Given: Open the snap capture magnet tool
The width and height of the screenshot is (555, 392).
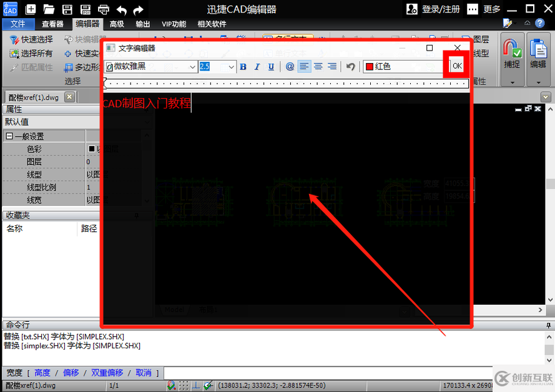Looking at the screenshot, I should coord(512,49).
